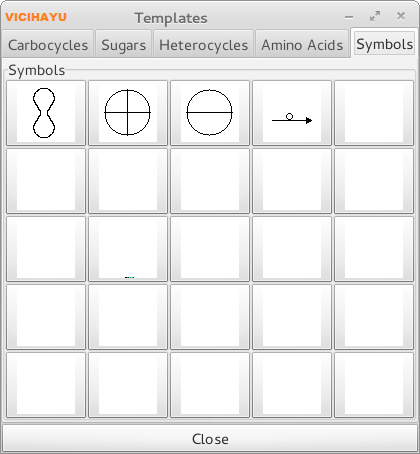
Task: Select the arrow with circle symbol
Action: (x=292, y=113)
